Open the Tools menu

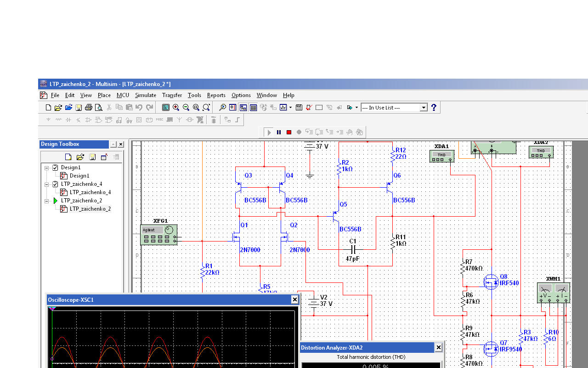coord(194,95)
